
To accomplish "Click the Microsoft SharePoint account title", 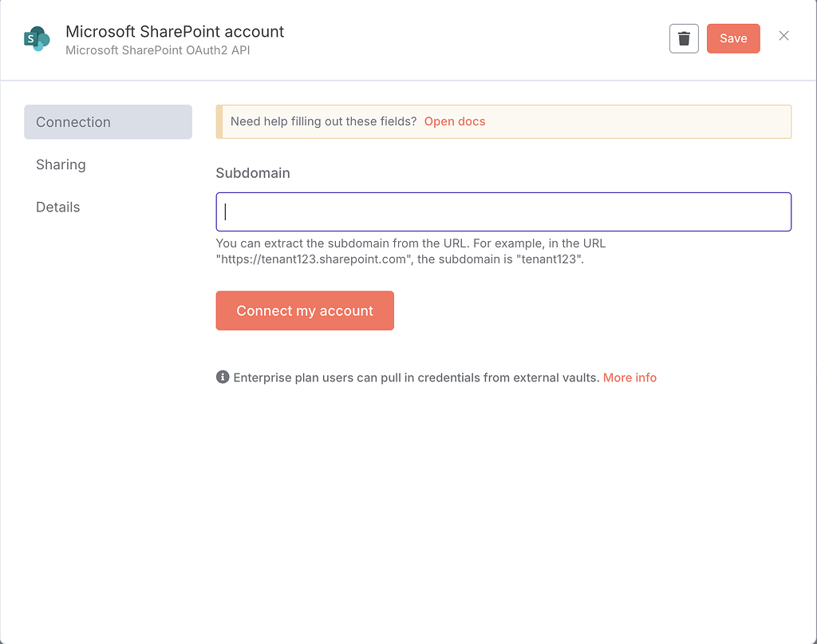I will coord(175,31).
